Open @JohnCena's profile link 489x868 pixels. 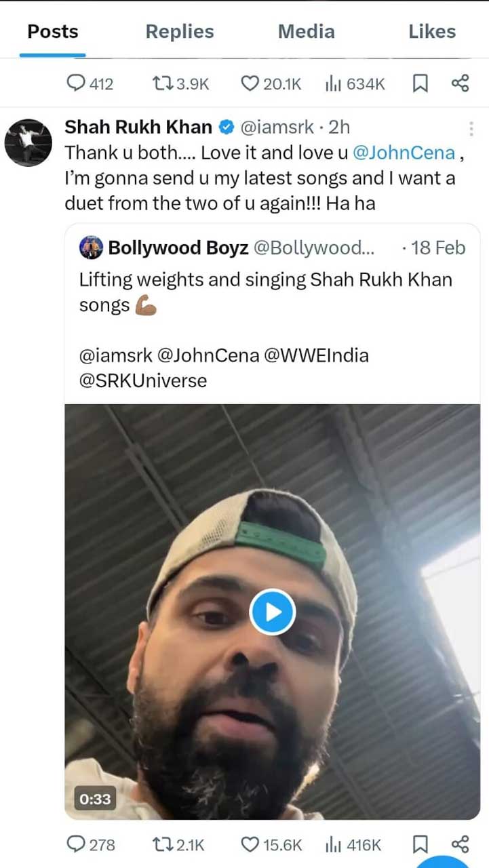click(404, 153)
